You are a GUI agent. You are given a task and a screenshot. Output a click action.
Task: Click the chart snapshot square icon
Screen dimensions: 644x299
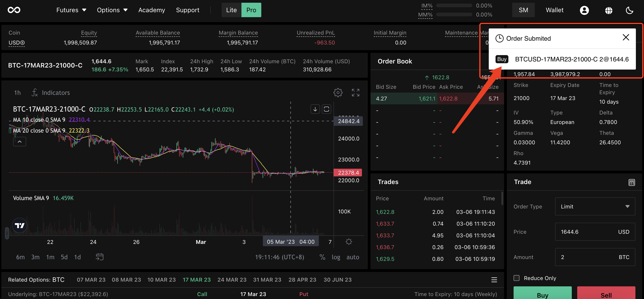coord(327,109)
